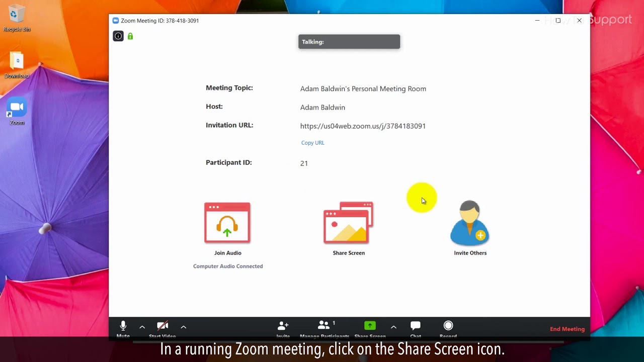
Task: Click the red End Meeting button
Action: [567, 329]
